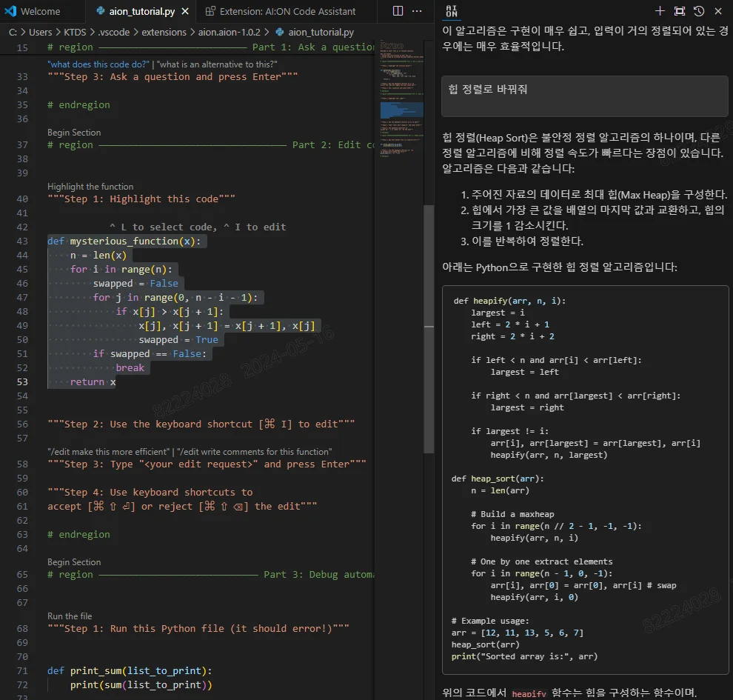Click "# Build a maxheap" comment in chat
This screenshot has width=733, height=700.
click(512, 514)
